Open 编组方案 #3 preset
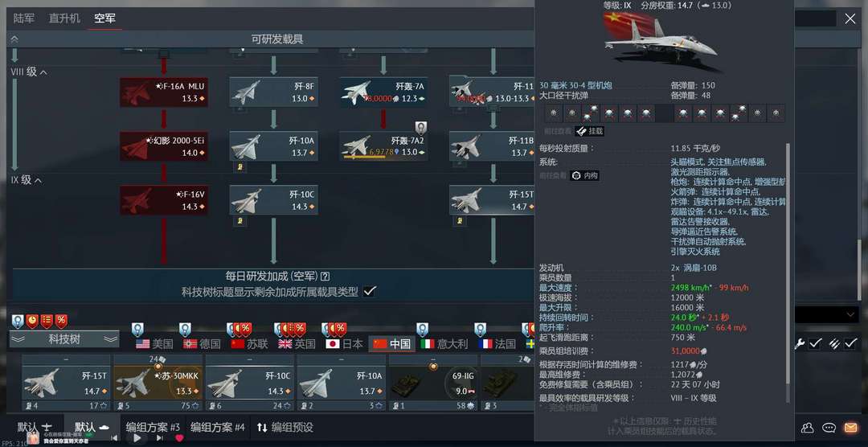868x447 pixels. 153,428
